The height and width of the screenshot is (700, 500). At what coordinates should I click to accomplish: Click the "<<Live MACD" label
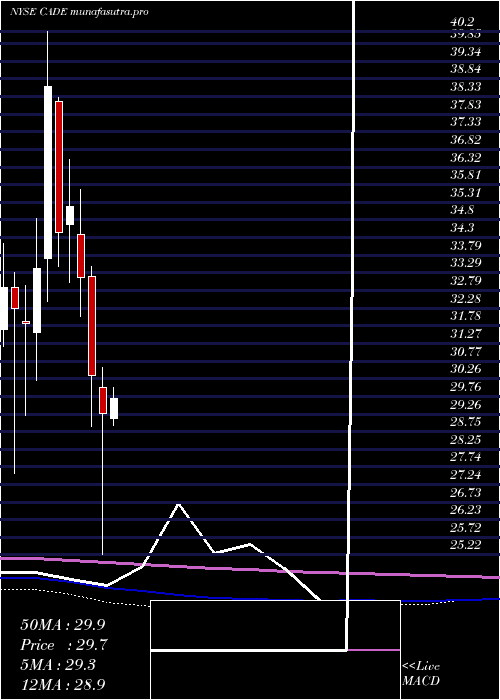click(421, 674)
